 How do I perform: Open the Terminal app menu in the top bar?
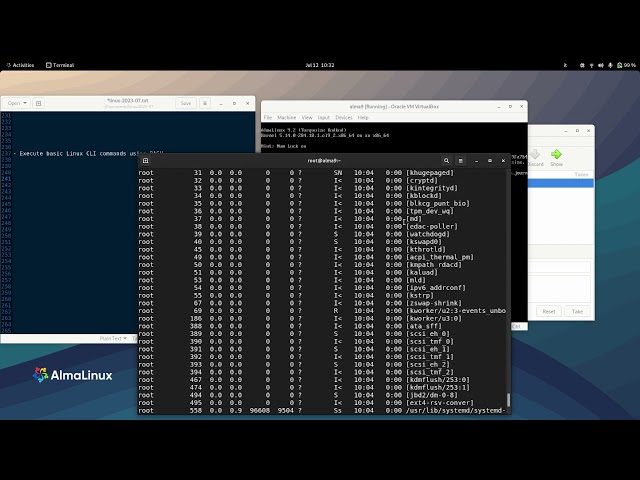[60, 65]
